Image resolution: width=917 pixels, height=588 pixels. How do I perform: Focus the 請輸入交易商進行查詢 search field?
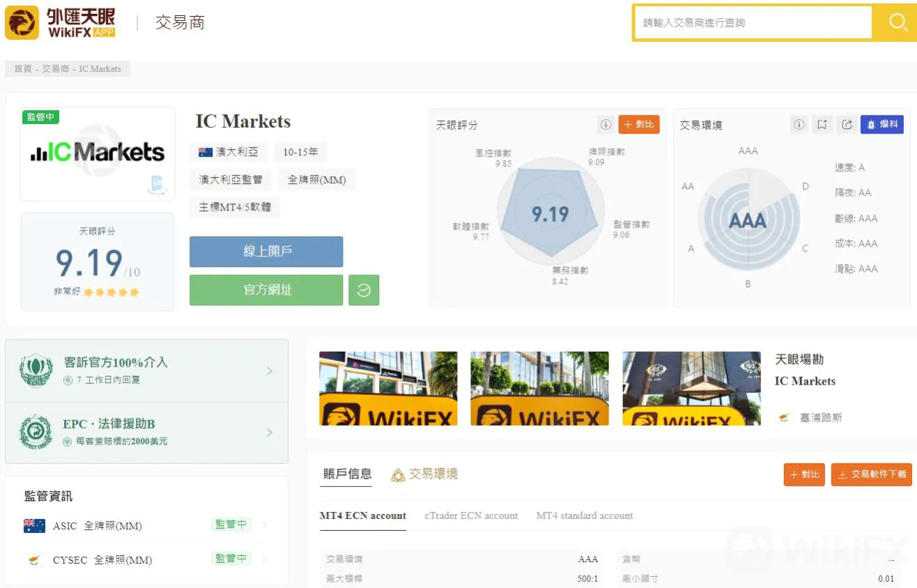pos(753,23)
